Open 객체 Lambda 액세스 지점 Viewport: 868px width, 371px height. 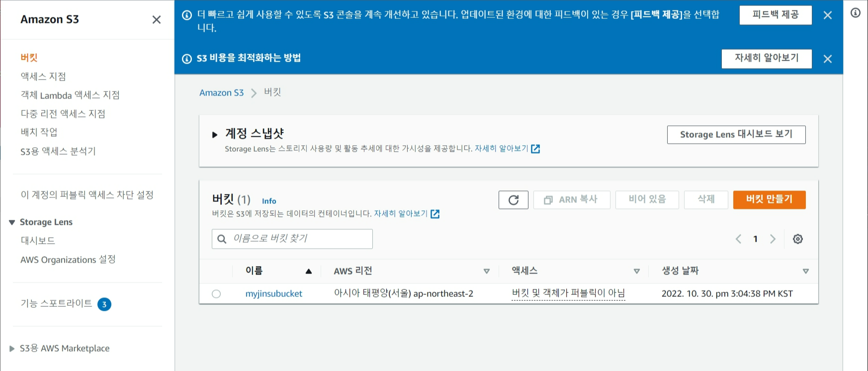70,95
